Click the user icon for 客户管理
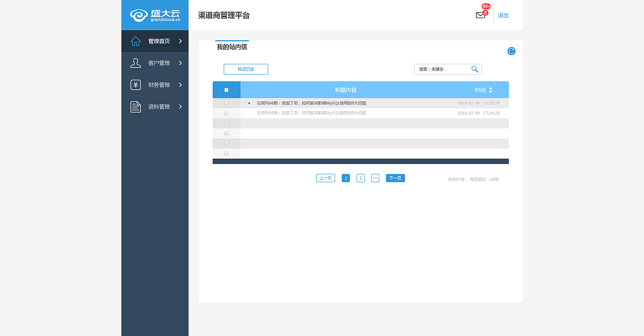 pos(135,63)
